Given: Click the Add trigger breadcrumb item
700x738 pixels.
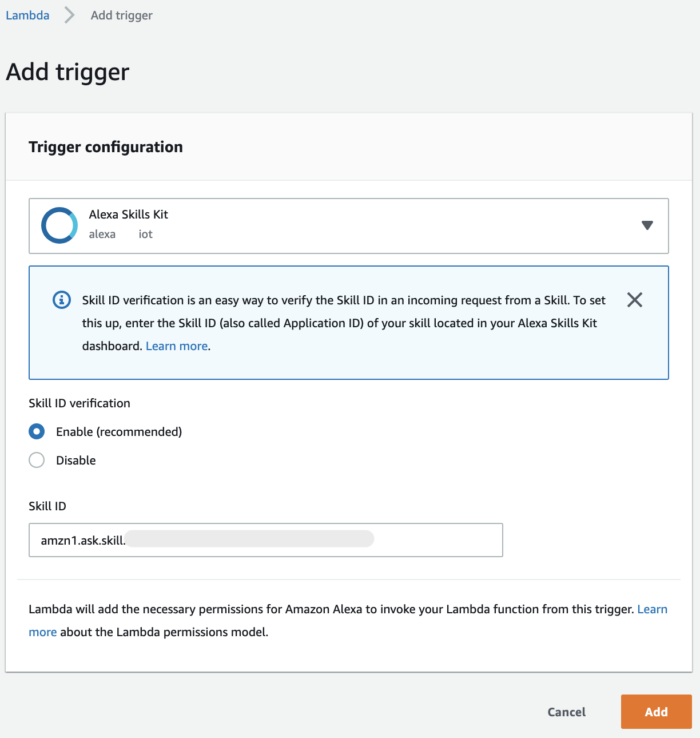Looking at the screenshot, I should point(122,15).
